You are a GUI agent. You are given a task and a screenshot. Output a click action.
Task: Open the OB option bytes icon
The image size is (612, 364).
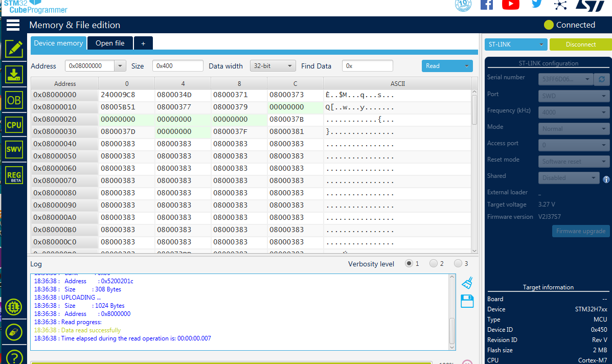click(x=14, y=100)
